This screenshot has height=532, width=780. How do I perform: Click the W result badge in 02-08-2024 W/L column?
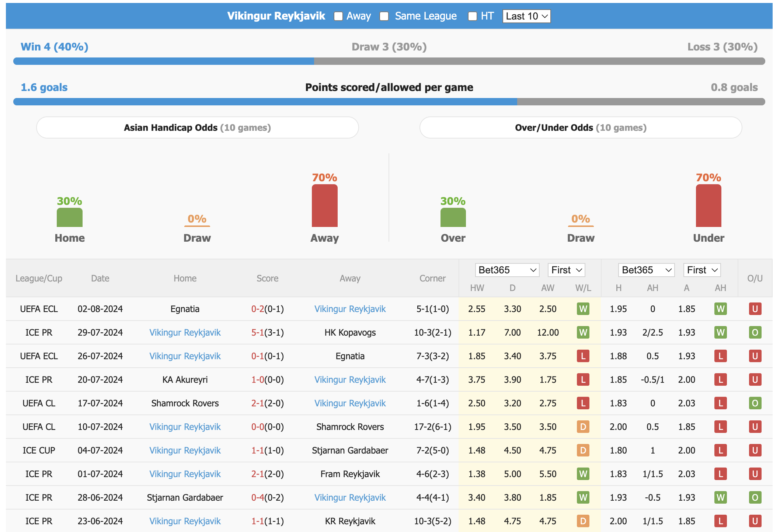pos(583,309)
